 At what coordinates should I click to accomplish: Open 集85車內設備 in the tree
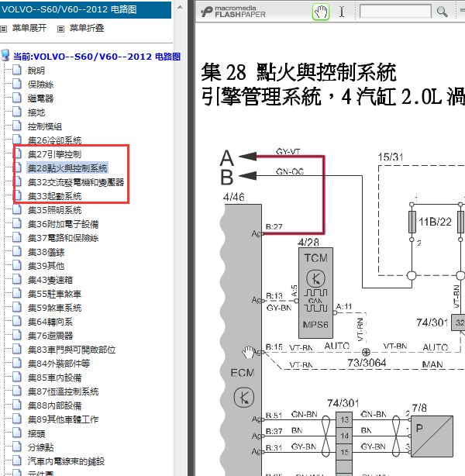tap(54, 378)
